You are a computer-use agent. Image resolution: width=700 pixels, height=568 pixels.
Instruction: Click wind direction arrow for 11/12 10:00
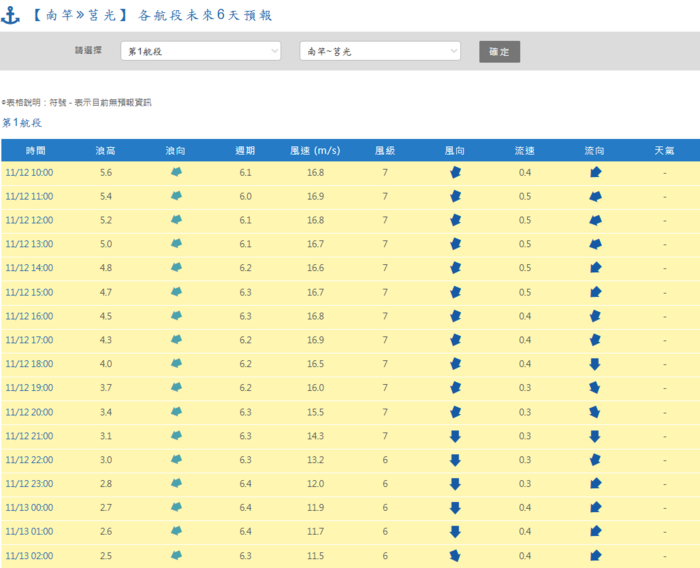click(x=455, y=172)
